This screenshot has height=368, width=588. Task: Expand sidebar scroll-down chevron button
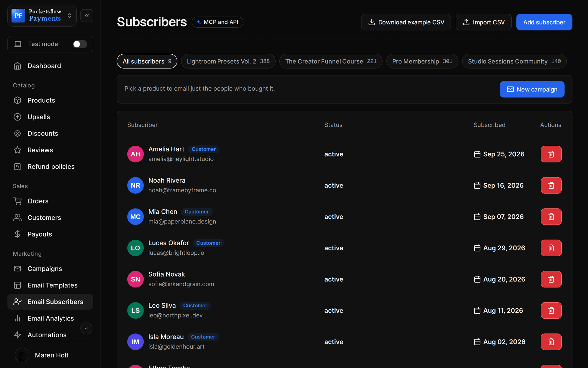tap(86, 328)
